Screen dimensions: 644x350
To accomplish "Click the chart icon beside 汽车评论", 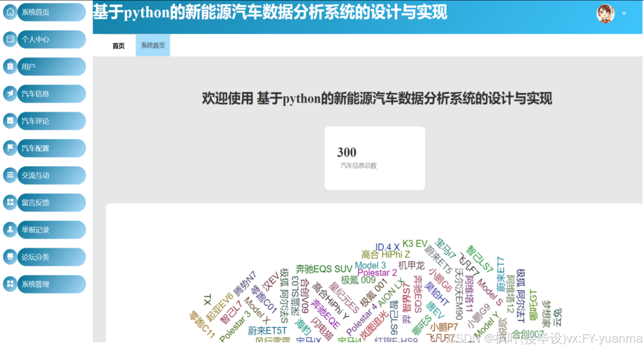I will [10, 121].
